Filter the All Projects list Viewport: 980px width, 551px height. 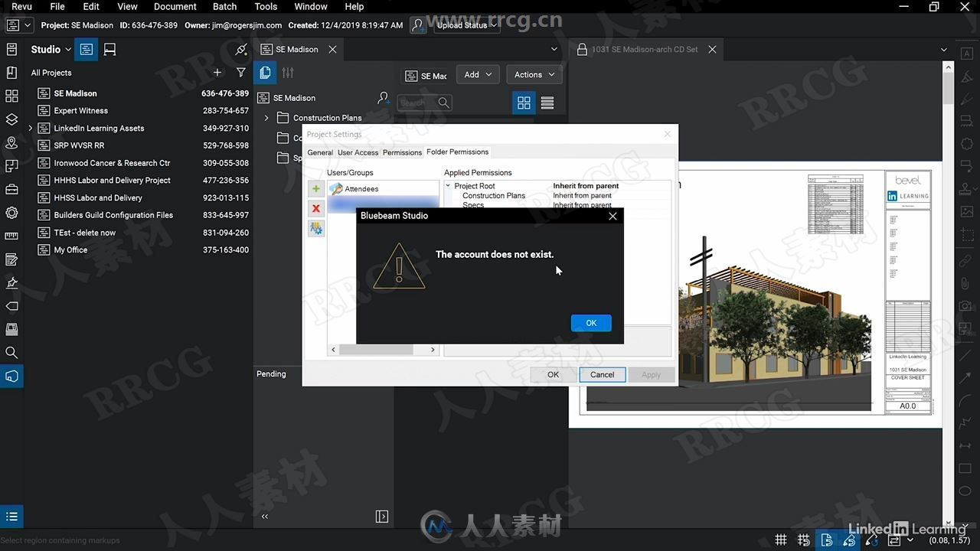click(x=241, y=73)
